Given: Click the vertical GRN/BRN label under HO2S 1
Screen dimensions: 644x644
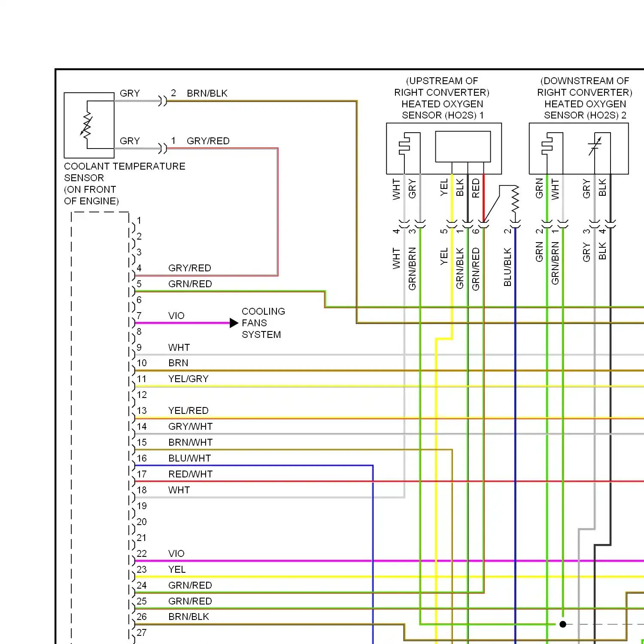Looking at the screenshot, I should [x=412, y=268].
